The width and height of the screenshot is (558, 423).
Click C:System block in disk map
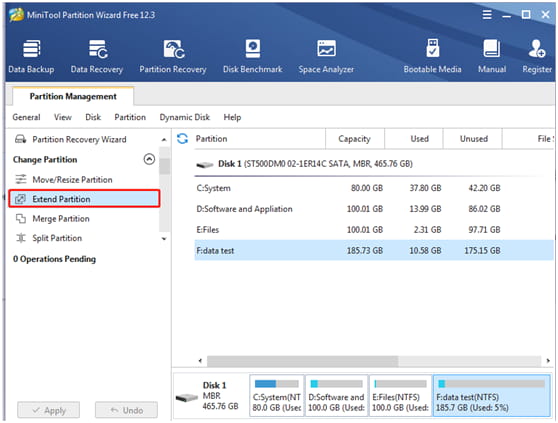pos(277,395)
